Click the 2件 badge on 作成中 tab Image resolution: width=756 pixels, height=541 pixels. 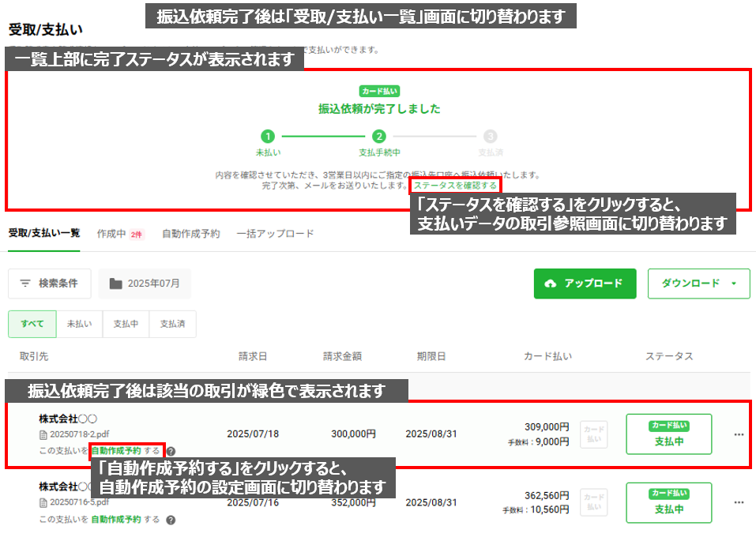click(137, 235)
